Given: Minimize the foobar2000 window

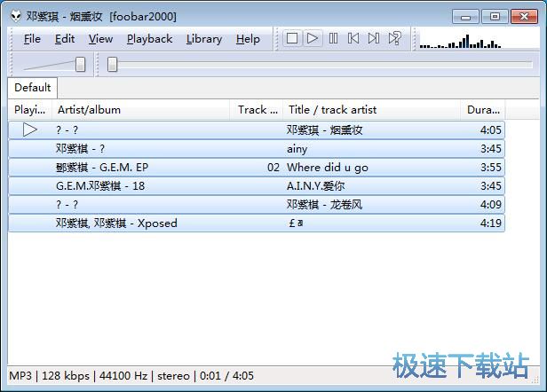Looking at the screenshot, I should pyautogui.click(x=465, y=17).
